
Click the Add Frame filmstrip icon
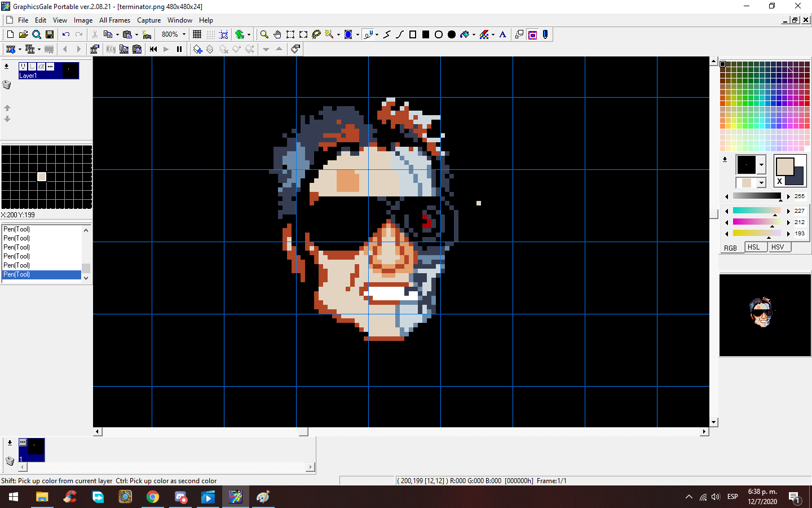coord(11,49)
